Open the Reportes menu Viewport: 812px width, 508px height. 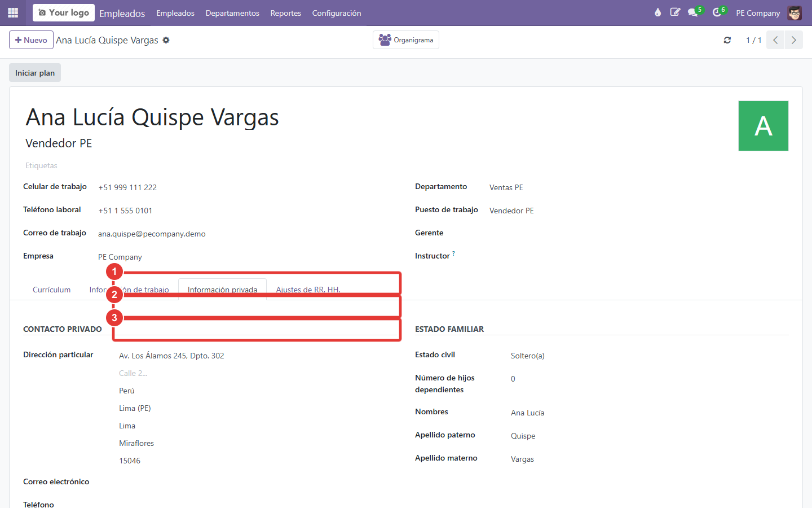click(x=286, y=13)
